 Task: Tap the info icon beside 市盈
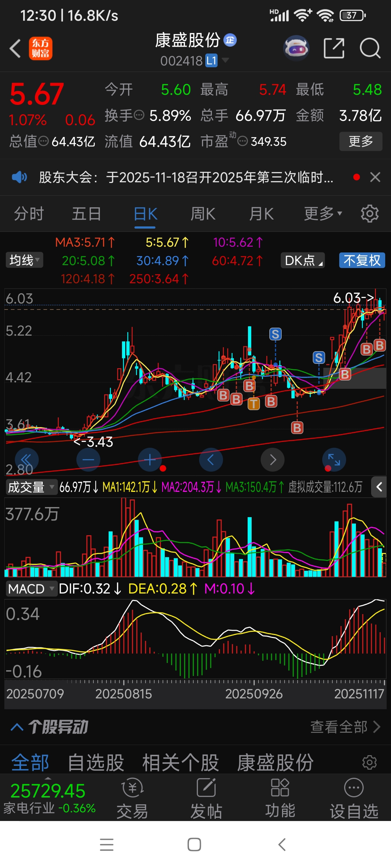(x=243, y=141)
